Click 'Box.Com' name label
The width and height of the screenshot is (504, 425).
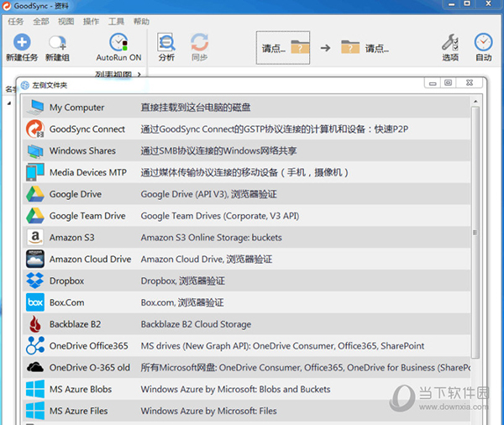67,302
